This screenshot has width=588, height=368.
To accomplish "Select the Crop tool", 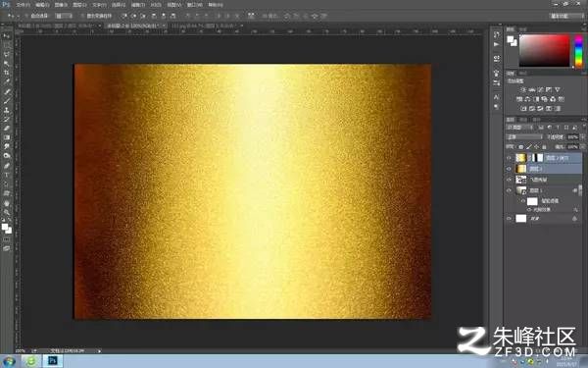I will [7, 73].
